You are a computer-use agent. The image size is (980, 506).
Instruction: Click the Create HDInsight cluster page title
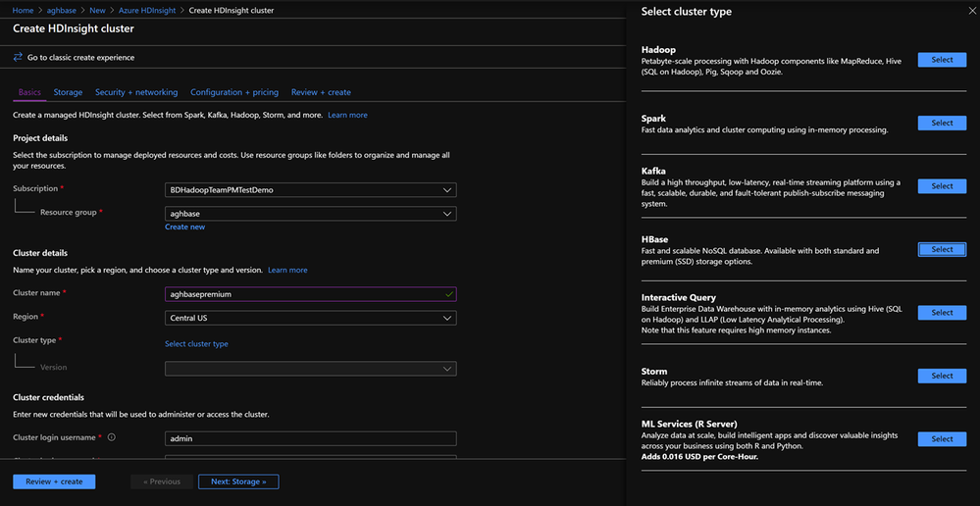point(74,28)
